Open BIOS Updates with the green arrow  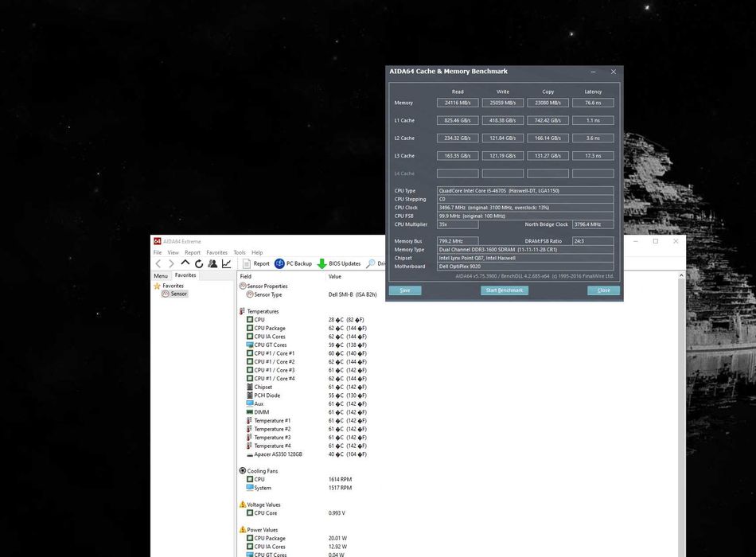click(339, 263)
